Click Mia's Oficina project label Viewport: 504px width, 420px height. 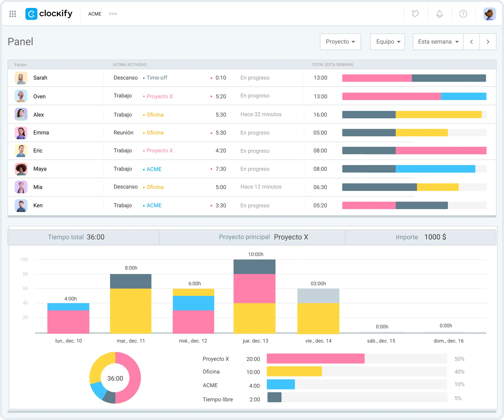(155, 187)
